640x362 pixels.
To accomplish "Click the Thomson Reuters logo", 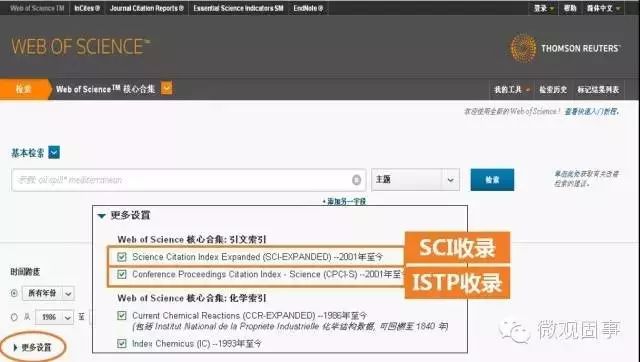I will pos(565,48).
